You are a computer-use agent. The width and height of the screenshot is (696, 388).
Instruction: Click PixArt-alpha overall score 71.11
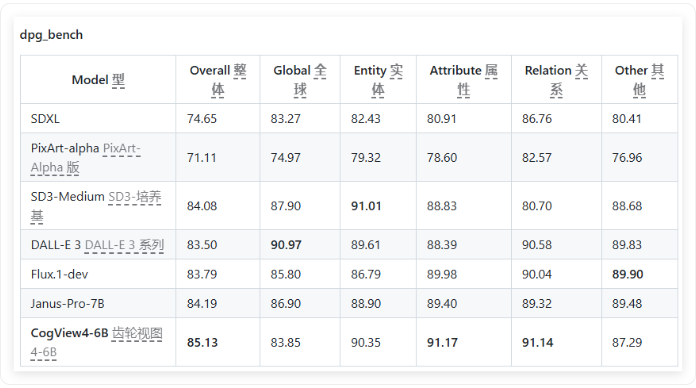(202, 158)
